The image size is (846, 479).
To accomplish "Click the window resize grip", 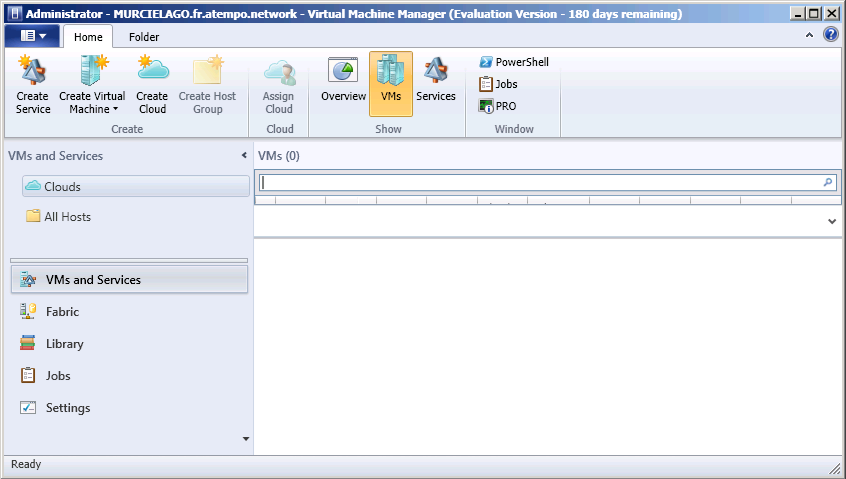I will [835, 467].
